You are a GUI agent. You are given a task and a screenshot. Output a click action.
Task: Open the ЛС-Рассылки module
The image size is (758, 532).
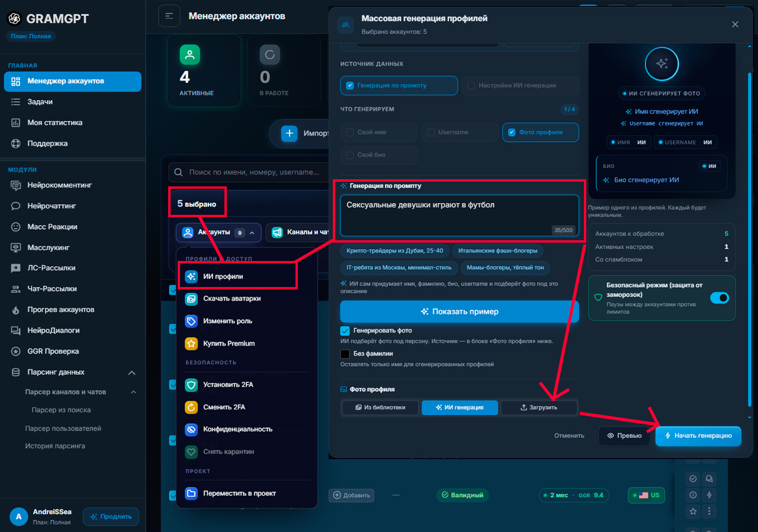pos(72,268)
